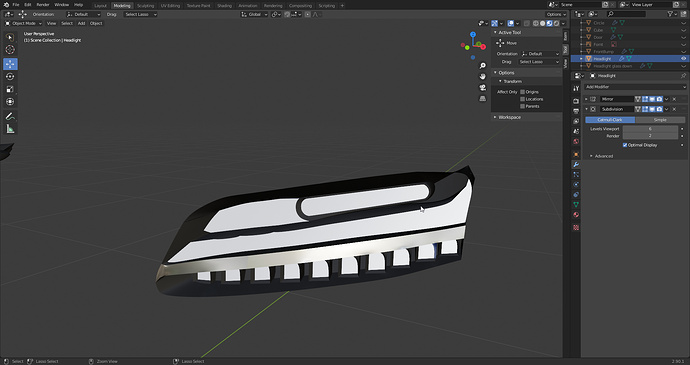Open the Output properties tab icon
Screen dimensions: 690x365
point(576,111)
